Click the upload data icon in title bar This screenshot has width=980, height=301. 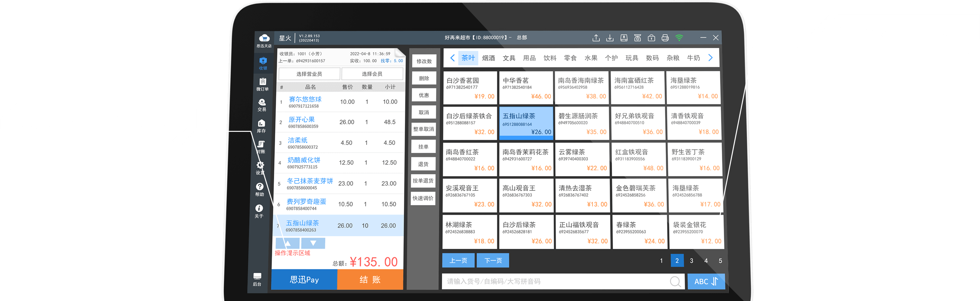(596, 38)
